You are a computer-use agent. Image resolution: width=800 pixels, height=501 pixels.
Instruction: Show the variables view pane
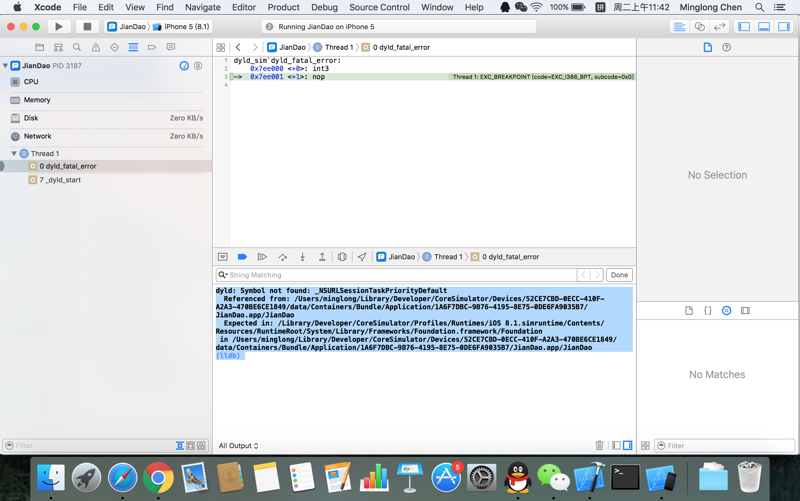(616, 445)
